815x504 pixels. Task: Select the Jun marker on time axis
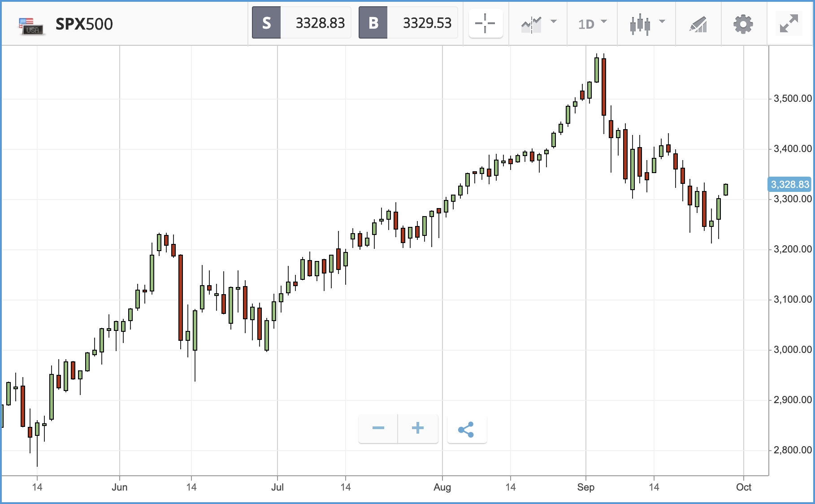pos(119,487)
